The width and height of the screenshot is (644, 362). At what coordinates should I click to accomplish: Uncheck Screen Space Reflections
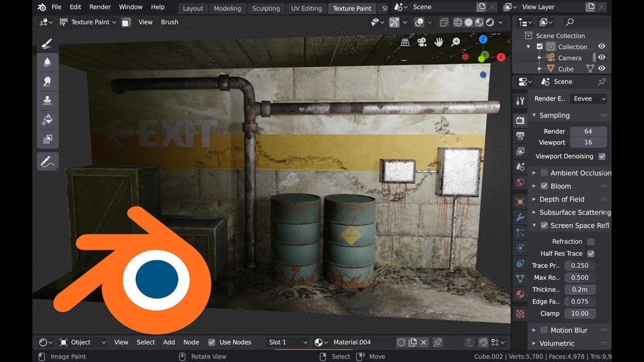(x=544, y=226)
